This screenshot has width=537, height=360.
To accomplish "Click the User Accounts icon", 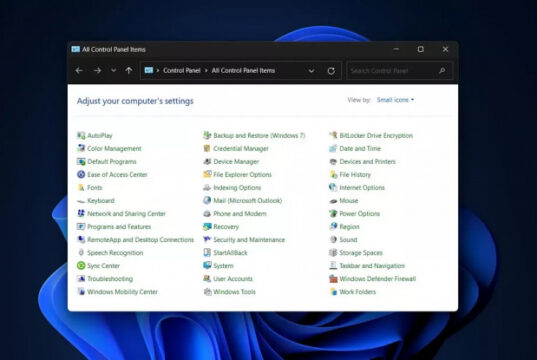I will point(207,278).
